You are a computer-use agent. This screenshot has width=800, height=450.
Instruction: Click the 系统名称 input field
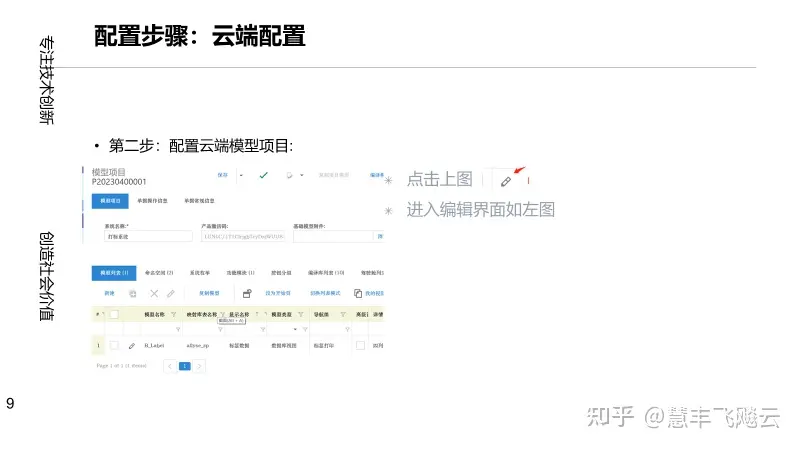(148, 236)
